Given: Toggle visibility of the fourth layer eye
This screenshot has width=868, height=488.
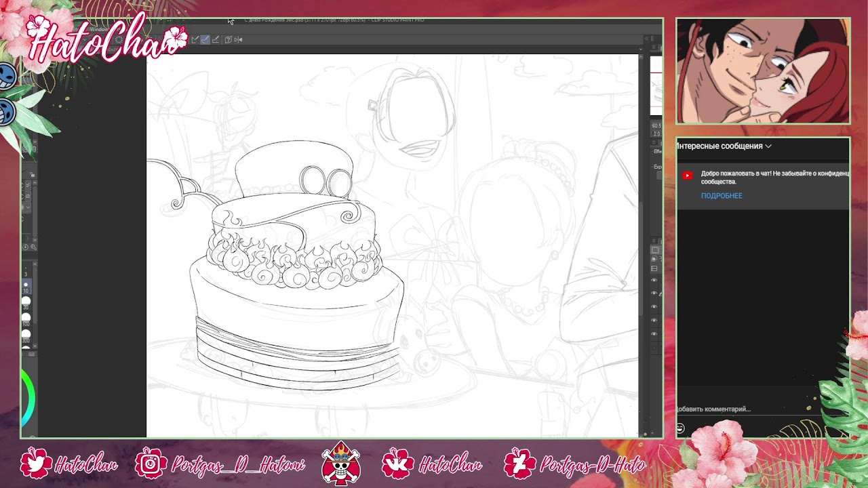Looking at the screenshot, I should point(654,320).
